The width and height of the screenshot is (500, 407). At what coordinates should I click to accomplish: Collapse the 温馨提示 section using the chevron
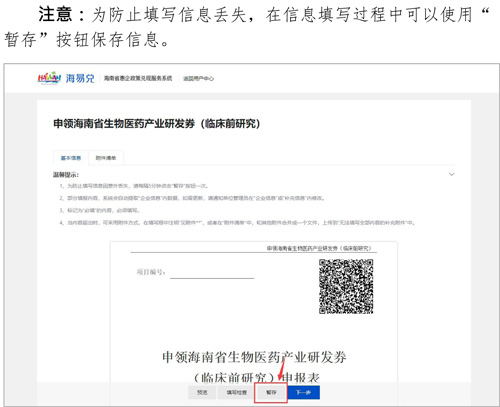[451, 174]
